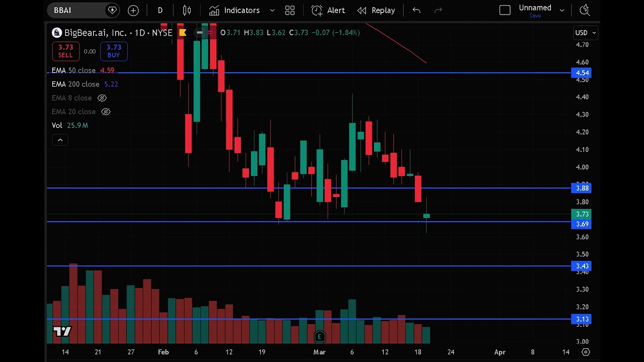
Task: Open the candlestick chart type selector
Action: [x=187, y=10]
